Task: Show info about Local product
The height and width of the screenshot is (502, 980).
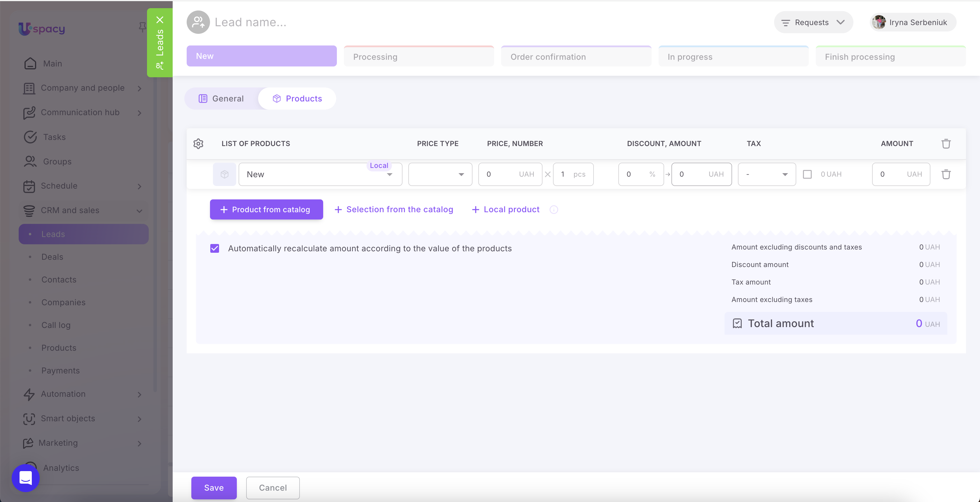Action: click(x=554, y=210)
